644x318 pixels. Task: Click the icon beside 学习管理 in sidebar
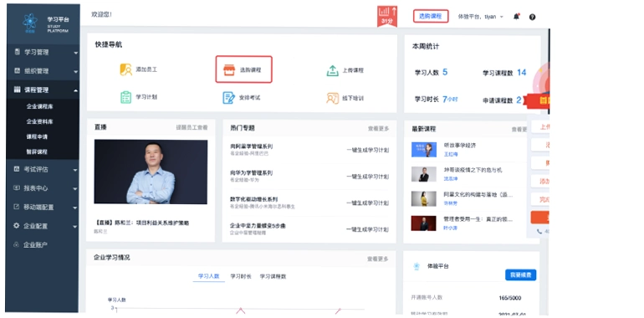pos(18,52)
